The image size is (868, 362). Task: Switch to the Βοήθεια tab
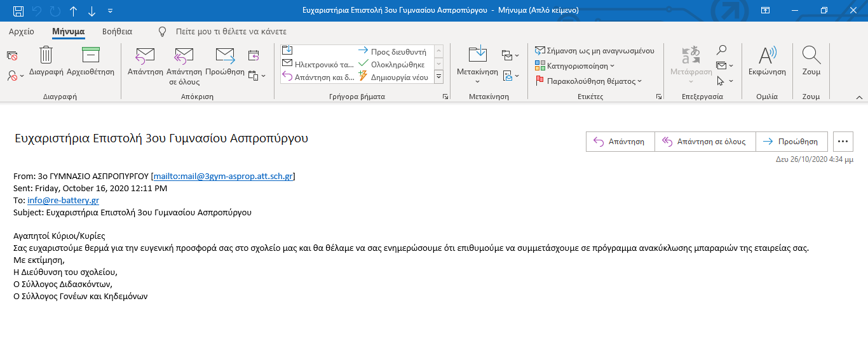tap(117, 31)
